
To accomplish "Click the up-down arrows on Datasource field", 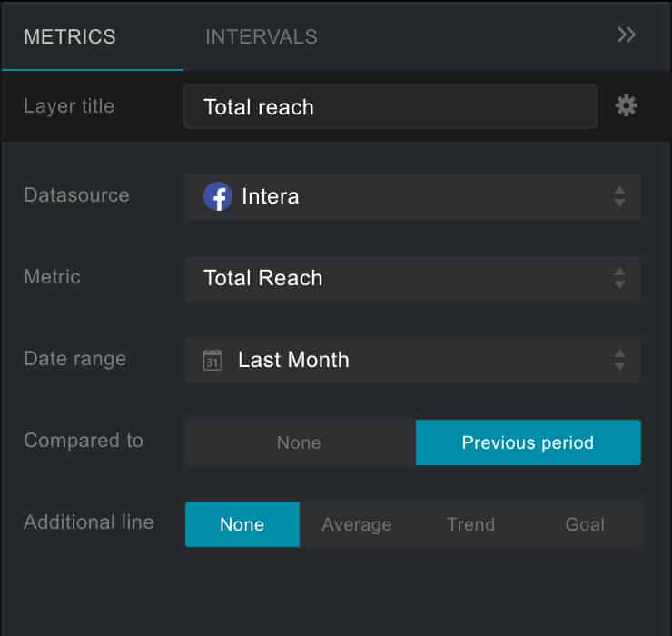I will 618,196.
